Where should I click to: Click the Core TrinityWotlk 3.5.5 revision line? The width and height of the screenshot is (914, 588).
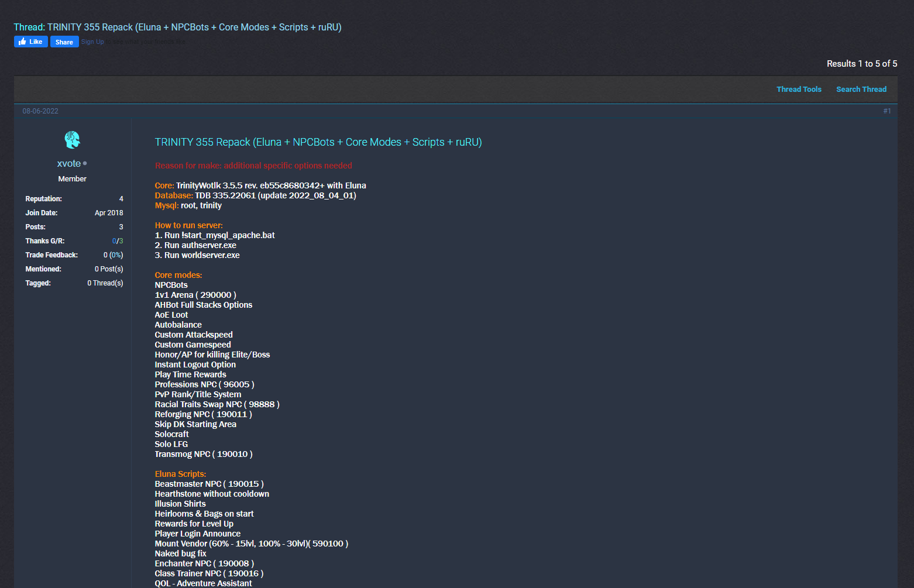pyautogui.click(x=260, y=185)
